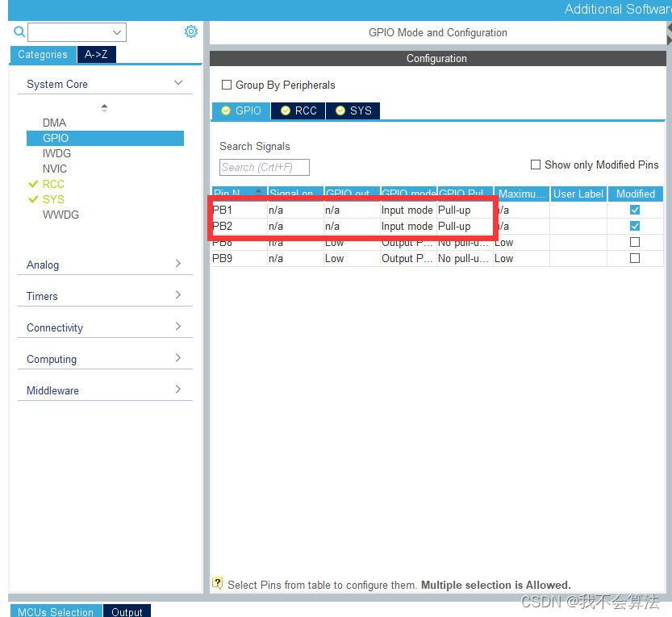Image resolution: width=672 pixels, height=617 pixels.
Task: Select NVIC in System Core list
Action: pos(55,169)
